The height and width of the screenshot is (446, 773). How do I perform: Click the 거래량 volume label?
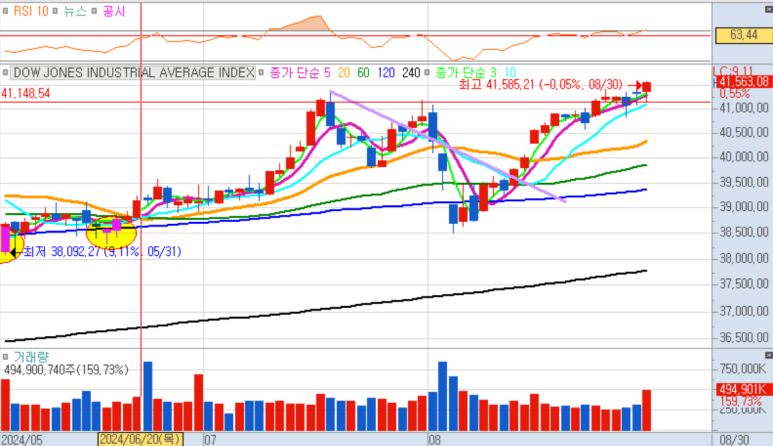click(31, 356)
